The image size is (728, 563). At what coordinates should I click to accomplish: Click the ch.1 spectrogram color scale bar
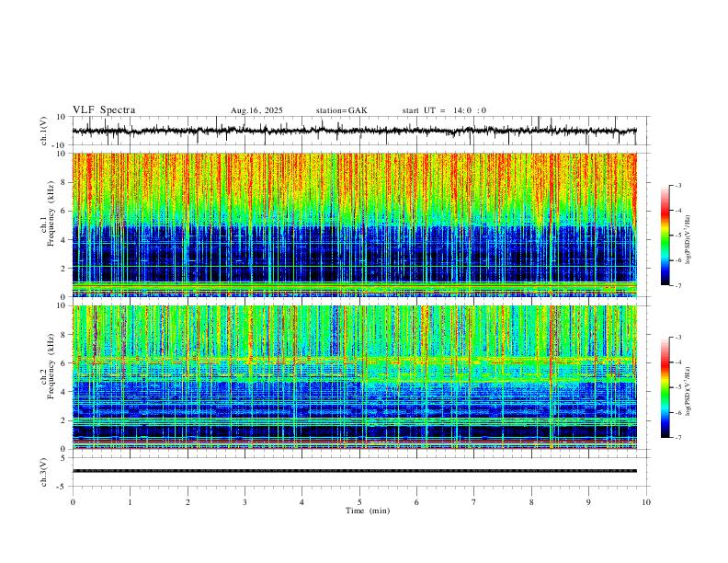(x=665, y=236)
